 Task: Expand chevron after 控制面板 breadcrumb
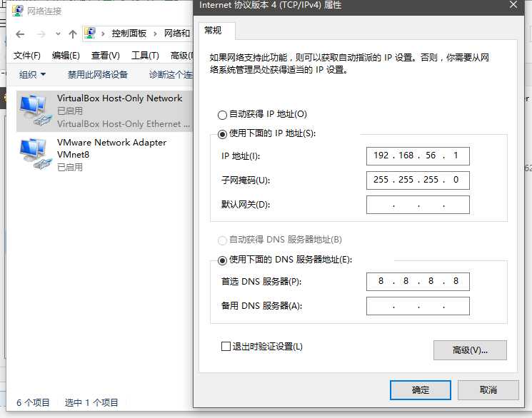point(155,34)
